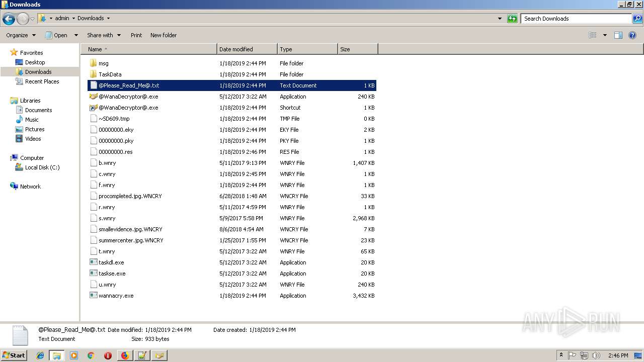
Task: Select Libraries in navigation pane
Action: point(30,101)
